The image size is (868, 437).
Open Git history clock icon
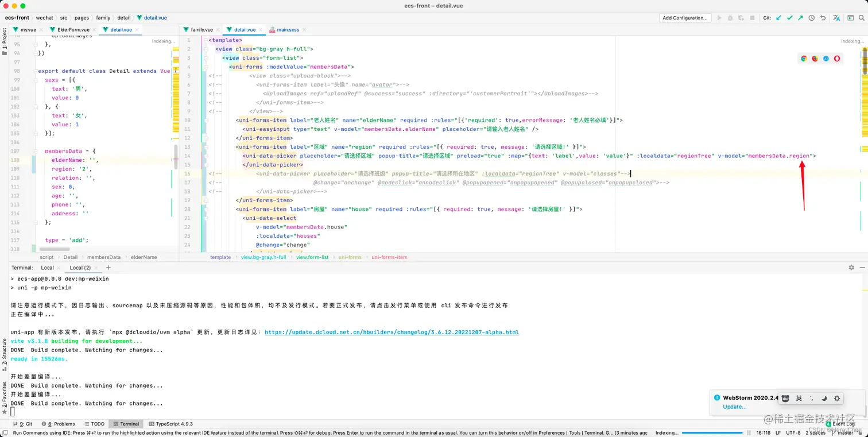tap(812, 18)
